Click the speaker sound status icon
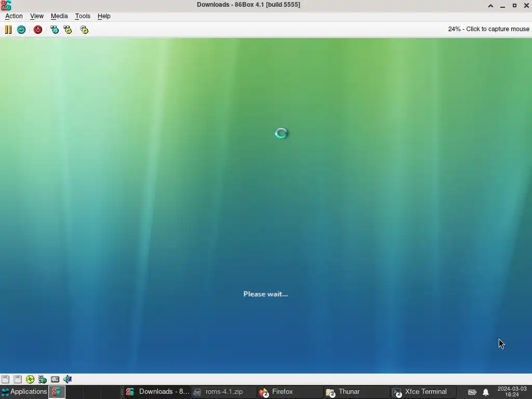The height and width of the screenshot is (399, 532). tap(68, 379)
